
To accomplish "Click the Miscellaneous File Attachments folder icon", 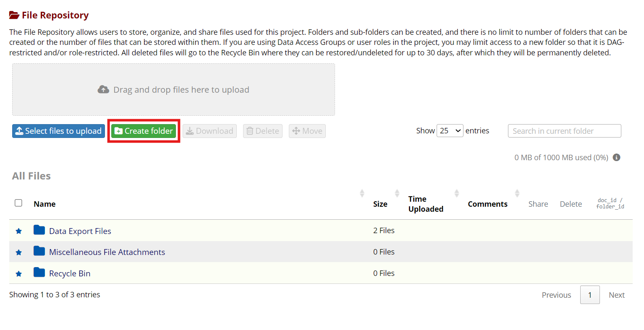I will tap(39, 251).
